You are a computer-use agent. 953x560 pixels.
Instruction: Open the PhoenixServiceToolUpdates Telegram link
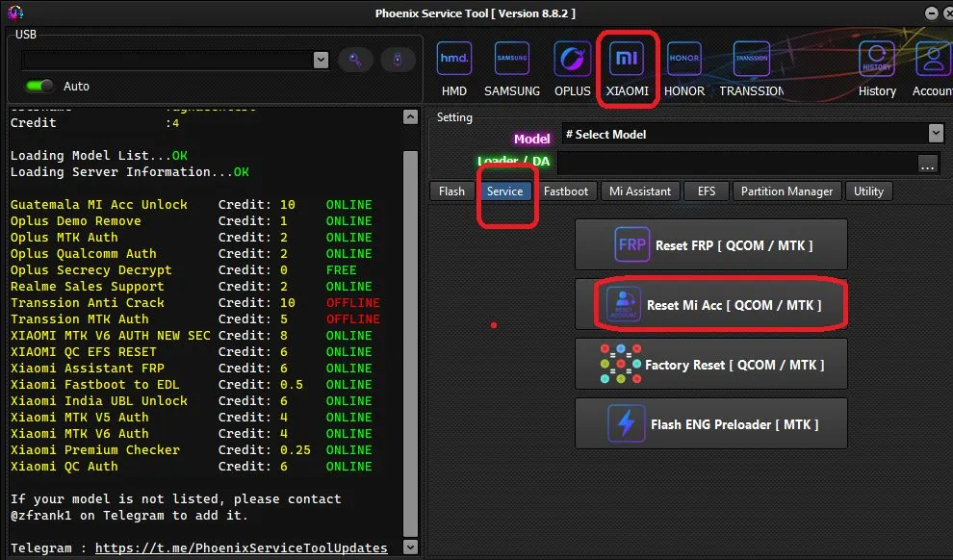242,547
